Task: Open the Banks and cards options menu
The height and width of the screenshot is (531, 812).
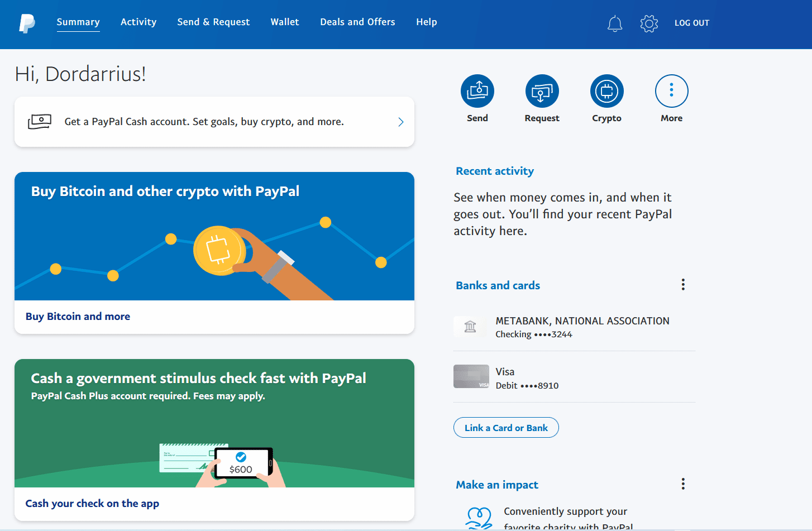Action: (682, 284)
